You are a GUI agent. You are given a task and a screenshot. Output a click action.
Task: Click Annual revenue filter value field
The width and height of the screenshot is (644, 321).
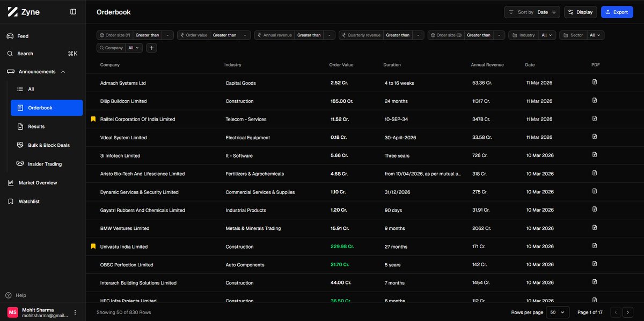[x=329, y=35]
